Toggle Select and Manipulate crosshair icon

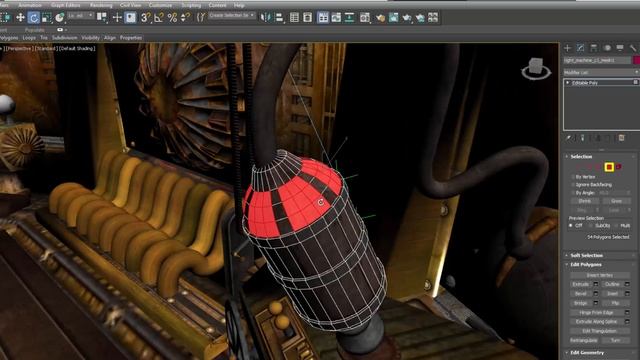(x=117, y=18)
